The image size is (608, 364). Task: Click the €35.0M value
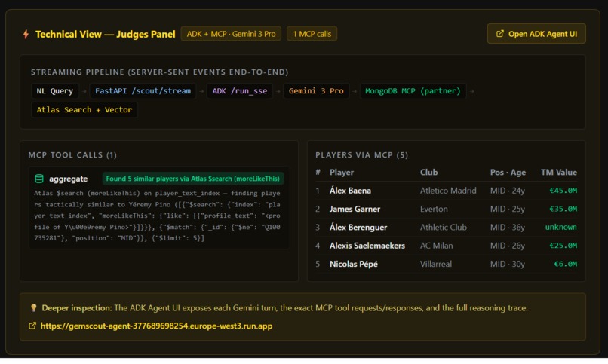click(563, 209)
